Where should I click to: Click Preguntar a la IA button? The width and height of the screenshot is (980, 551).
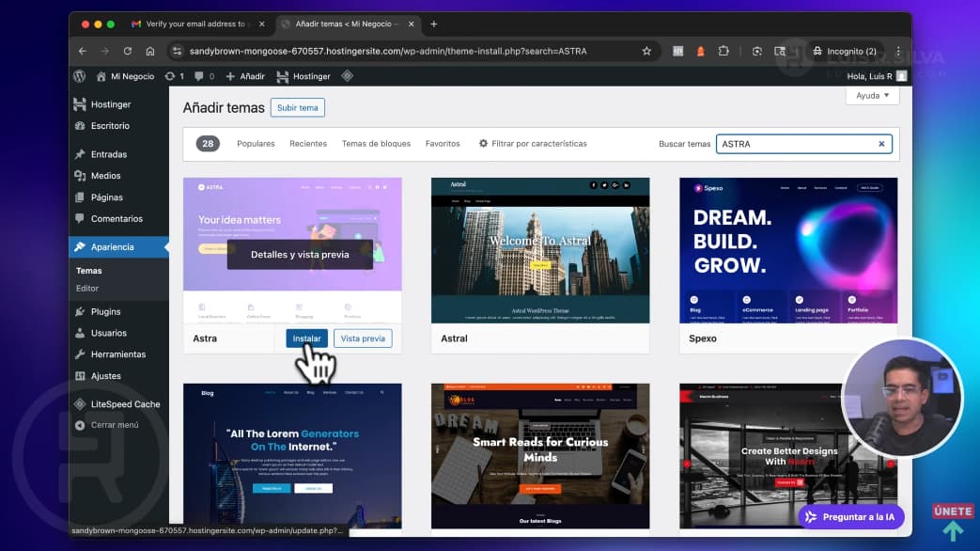tap(851, 517)
